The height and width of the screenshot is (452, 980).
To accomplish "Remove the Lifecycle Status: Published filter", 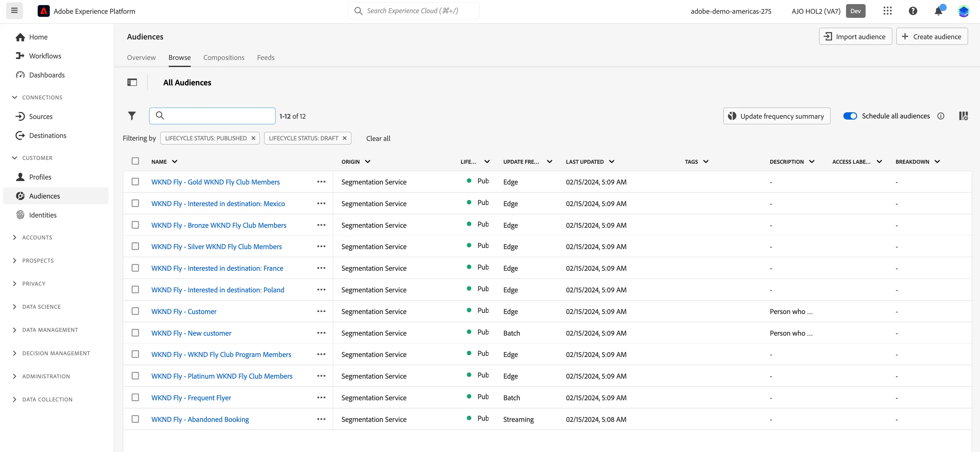I will [253, 138].
